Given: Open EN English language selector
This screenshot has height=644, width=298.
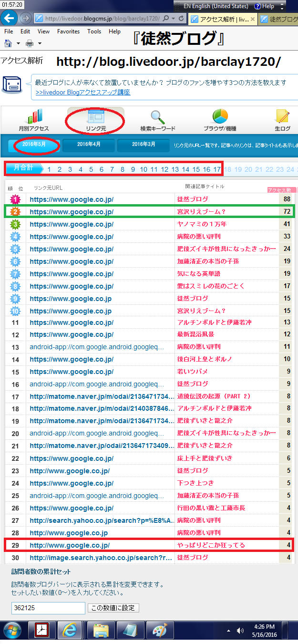Looking at the screenshot, I should point(216,6).
